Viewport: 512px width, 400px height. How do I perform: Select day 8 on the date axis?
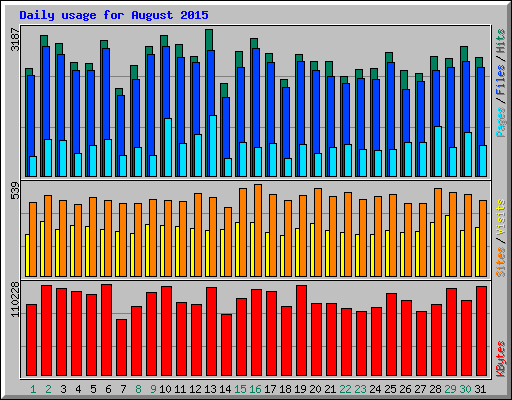tap(138, 389)
